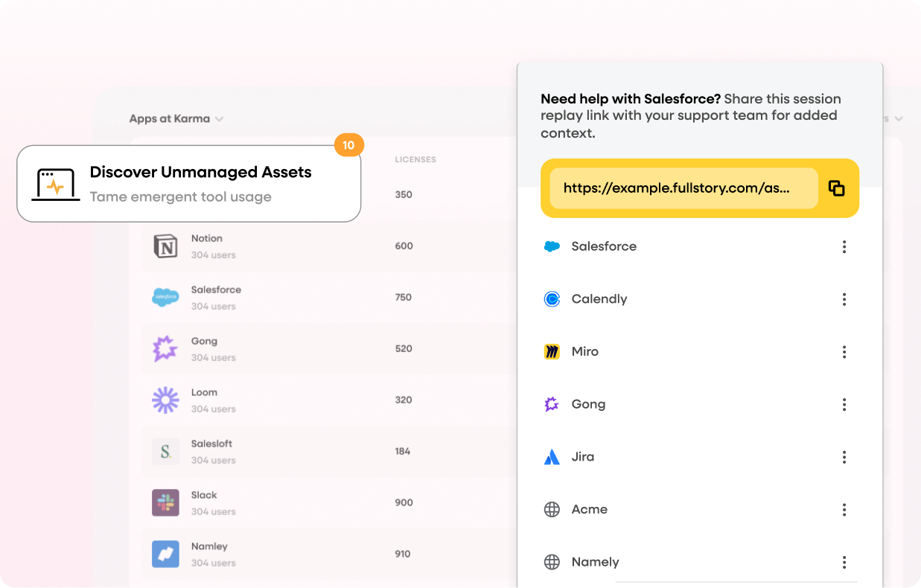Copy the session replay link
The image size is (921, 588).
click(x=836, y=188)
